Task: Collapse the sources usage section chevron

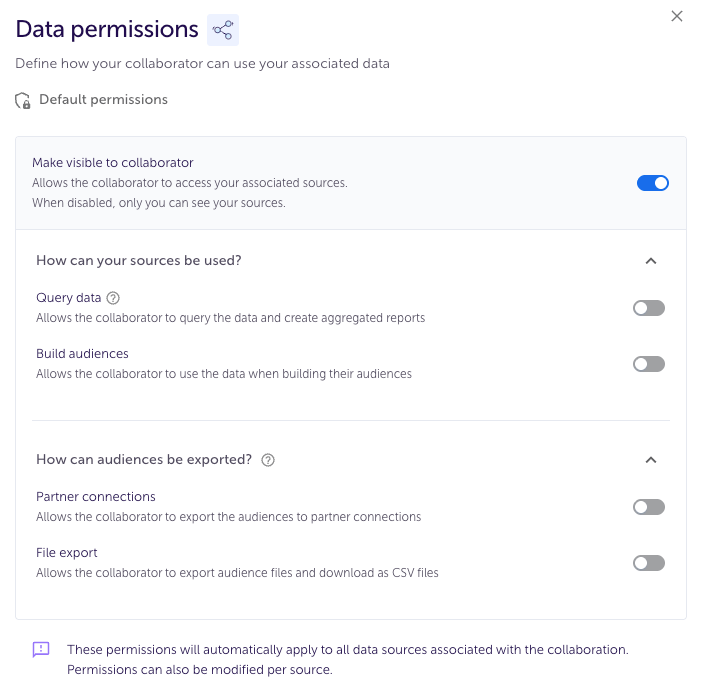Action: pyautogui.click(x=651, y=261)
